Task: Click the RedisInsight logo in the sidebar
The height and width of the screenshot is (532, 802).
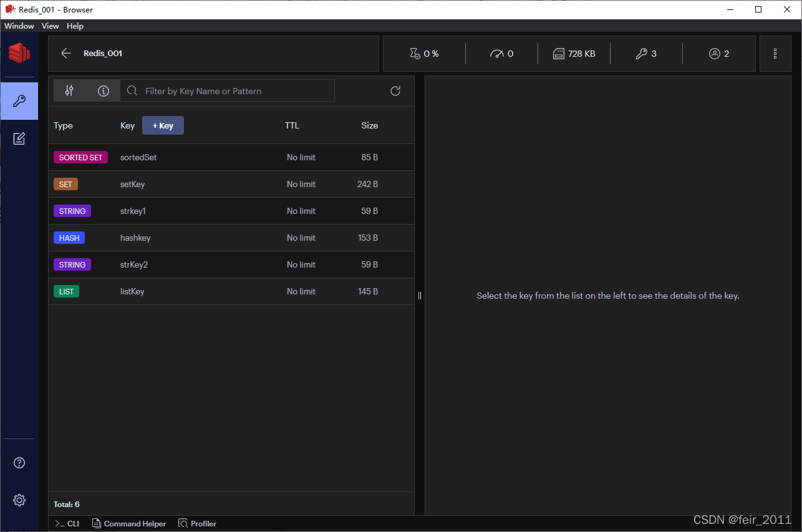Action: [x=19, y=52]
